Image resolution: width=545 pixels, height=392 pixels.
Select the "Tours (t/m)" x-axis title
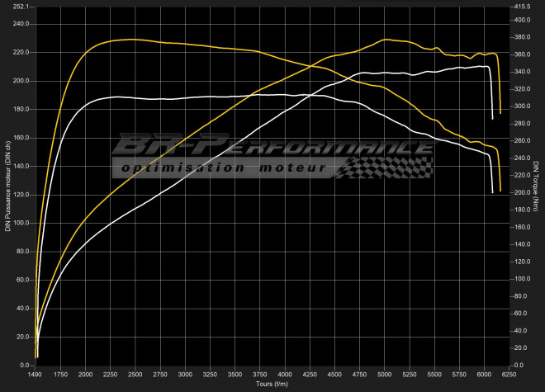coord(271,385)
